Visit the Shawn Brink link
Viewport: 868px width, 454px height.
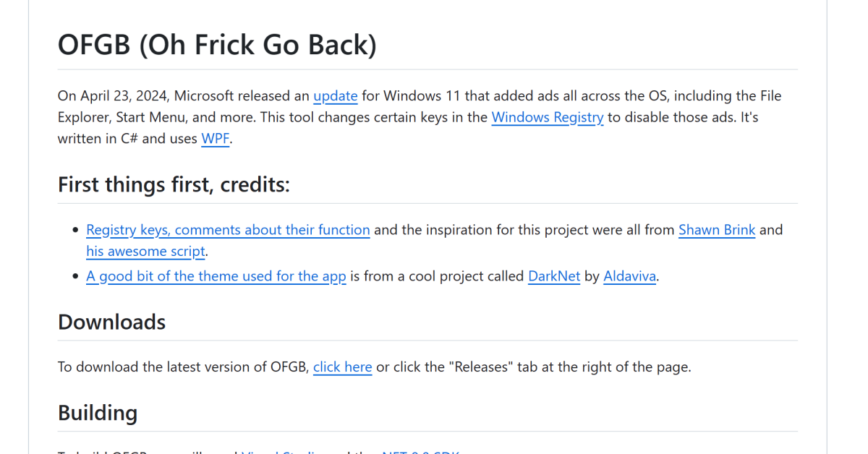716,230
